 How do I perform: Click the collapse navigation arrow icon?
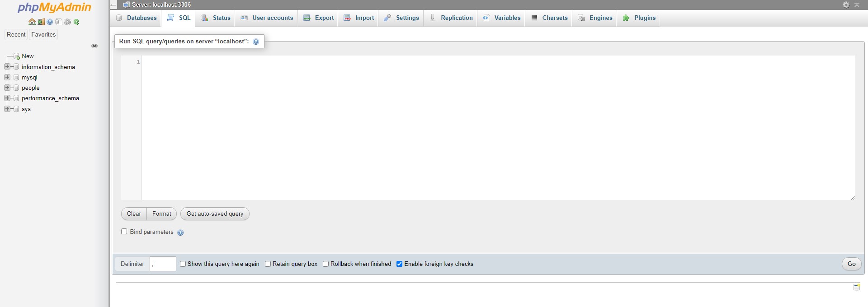tap(113, 5)
